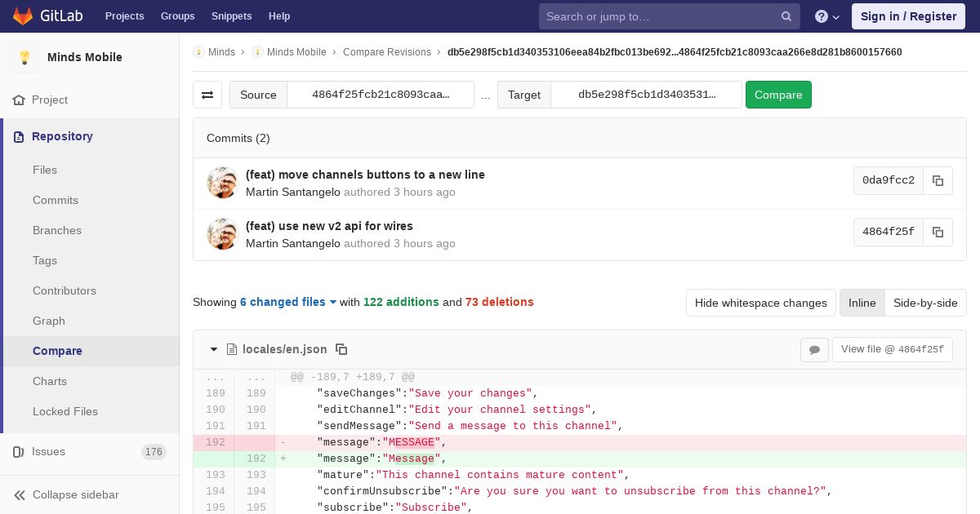Click Martin Santangelo on second commit
980x514 pixels.
tap(293, 243)
